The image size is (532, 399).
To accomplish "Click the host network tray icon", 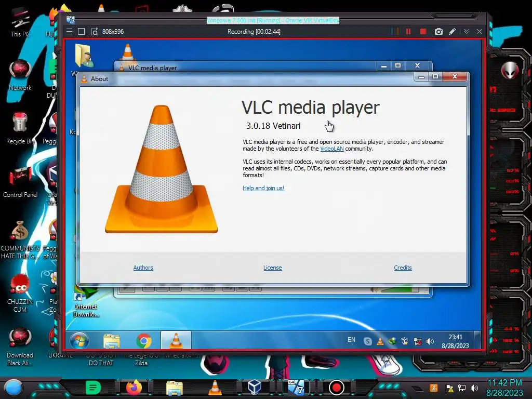I will coord(462,388).
